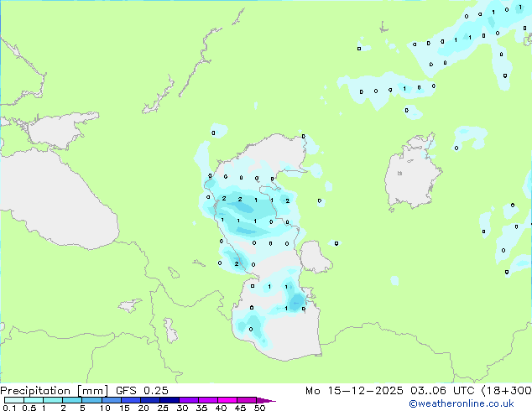Click the '03..06 UTC' time text
Image resolution: width=532 pixels, height=411 pixels.
(442, 391)
